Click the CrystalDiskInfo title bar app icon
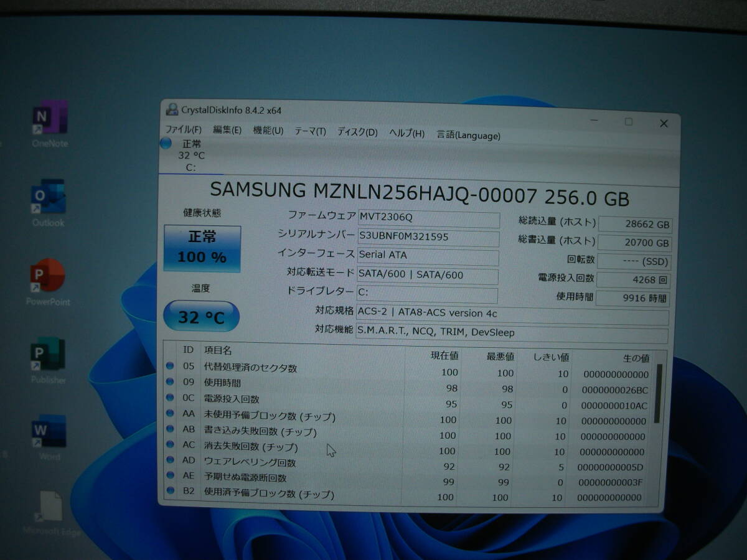The image size is (747, 560). tap(172, 110)
